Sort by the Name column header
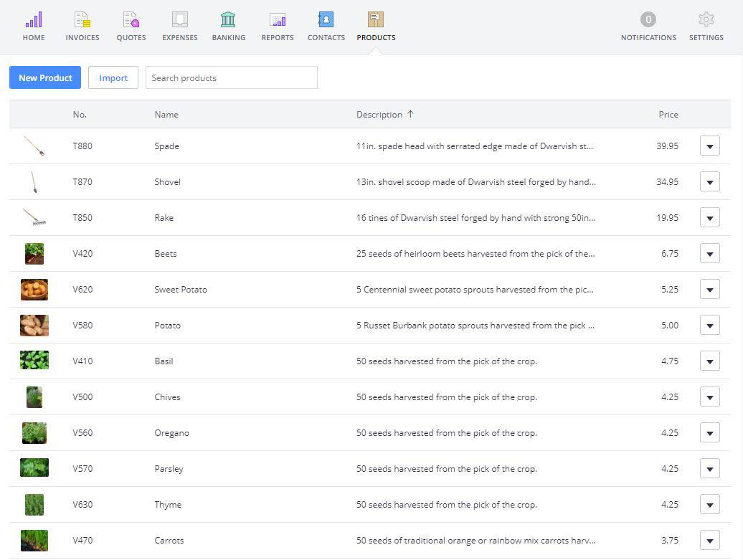The height and width of the screenshot is (560, 743). point(166,114)
